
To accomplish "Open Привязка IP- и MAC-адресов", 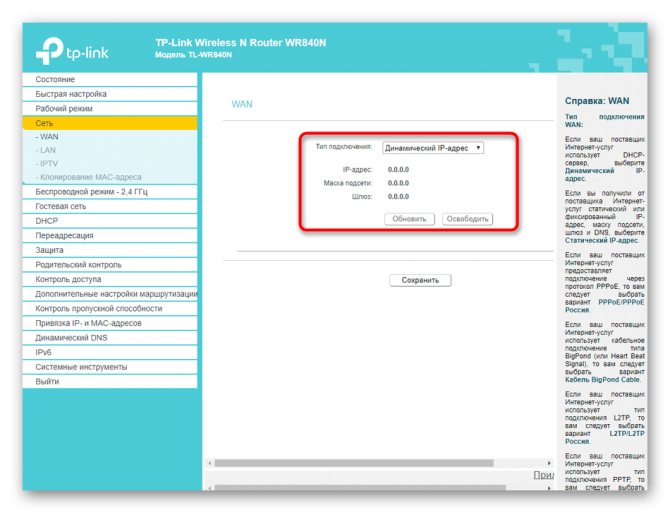I will (x=110, y=323).
